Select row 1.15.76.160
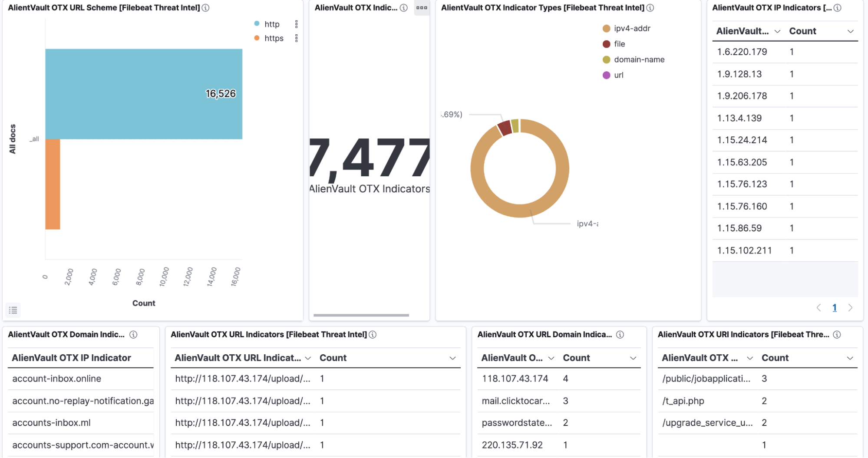Image resolution: width=868 pixels, height=458 pixels. point(785,207)
